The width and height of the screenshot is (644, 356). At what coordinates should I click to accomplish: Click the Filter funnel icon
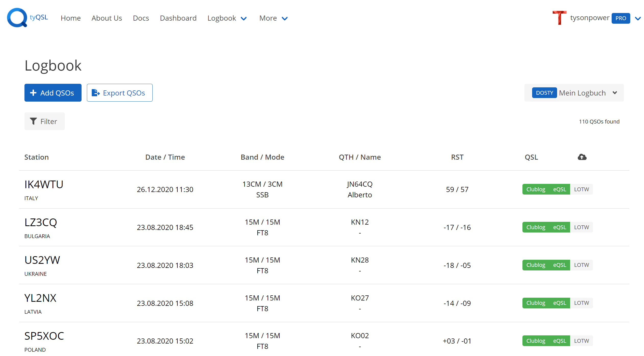pyautogui.click(x=33, y=121)
